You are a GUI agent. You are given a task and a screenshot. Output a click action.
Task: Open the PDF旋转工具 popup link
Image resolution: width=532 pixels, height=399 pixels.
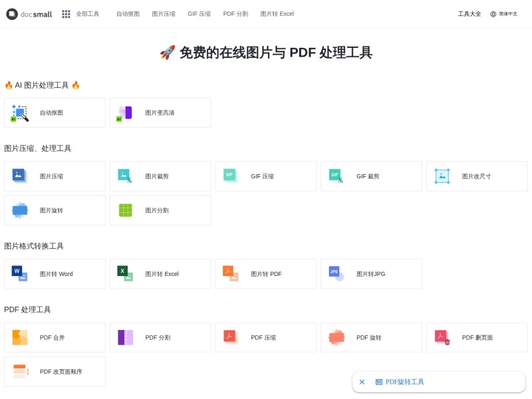(405, 382)
